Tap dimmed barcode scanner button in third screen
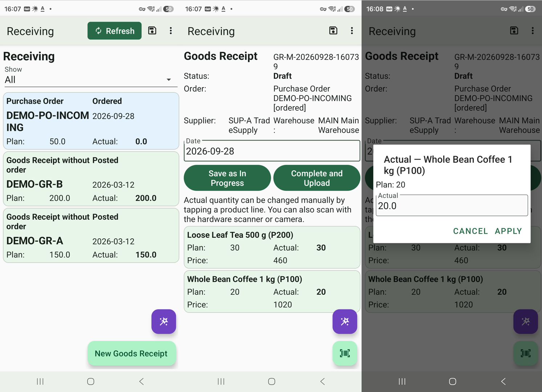The width and height of the screenshot is (542, 392). (x=526, y=353)
